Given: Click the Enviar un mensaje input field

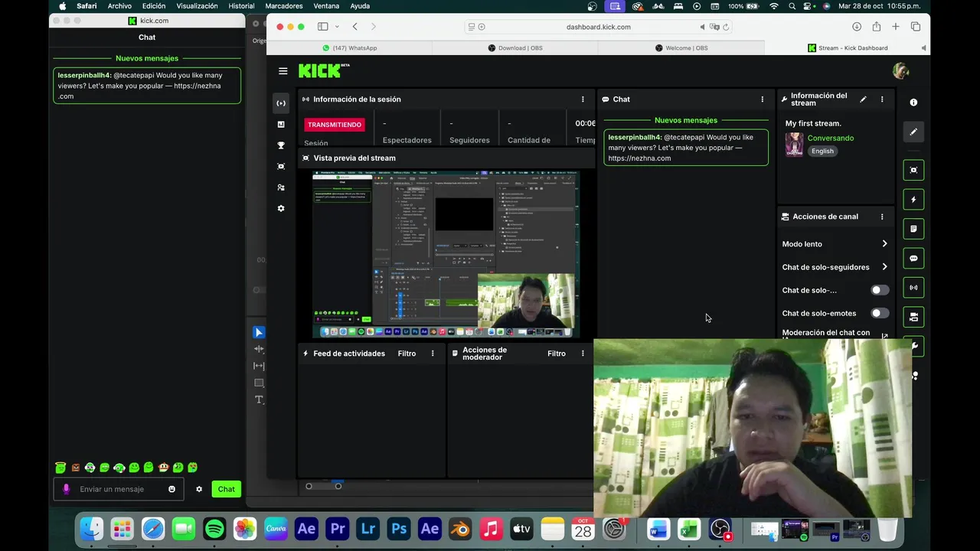Looking at the screenshot, I should pos(119,489).
